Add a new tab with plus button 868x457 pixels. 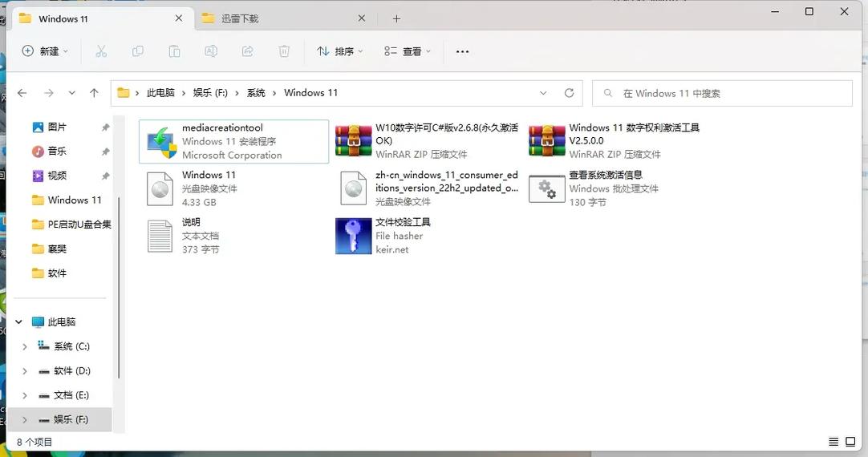[x=396, y=18]
